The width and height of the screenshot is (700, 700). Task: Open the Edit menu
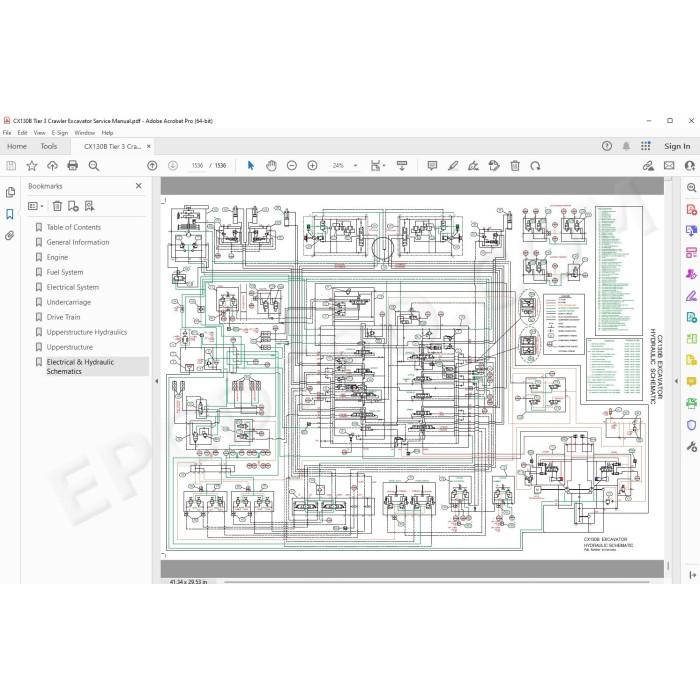[22, 133]
